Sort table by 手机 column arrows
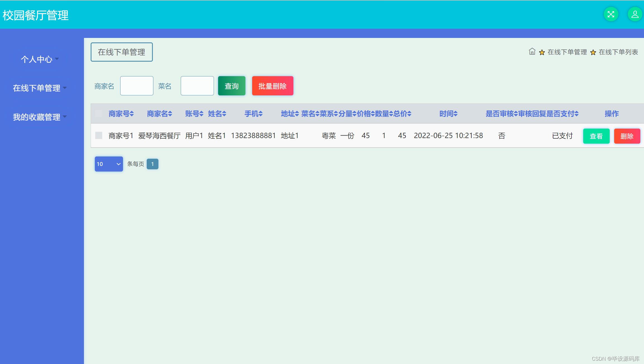Viewport: 644px width, 364px height. pos(261,114)
